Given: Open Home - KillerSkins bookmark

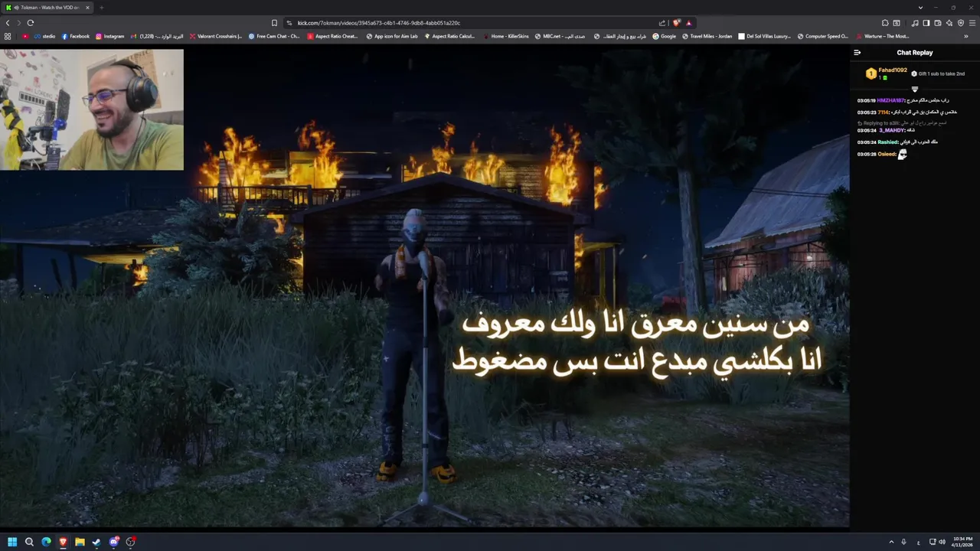Looking at the screenshot, I should pyautogui.click(x=505, y=36).
